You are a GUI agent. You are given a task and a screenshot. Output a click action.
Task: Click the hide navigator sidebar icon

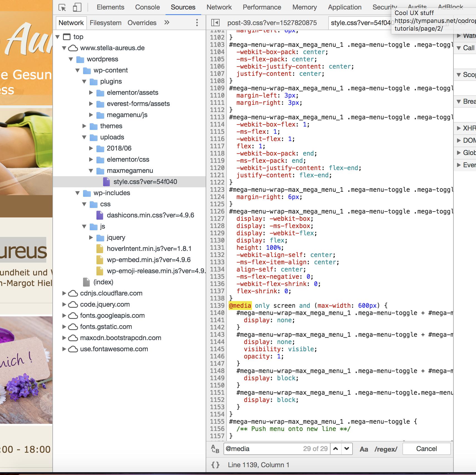coord(215,23)
